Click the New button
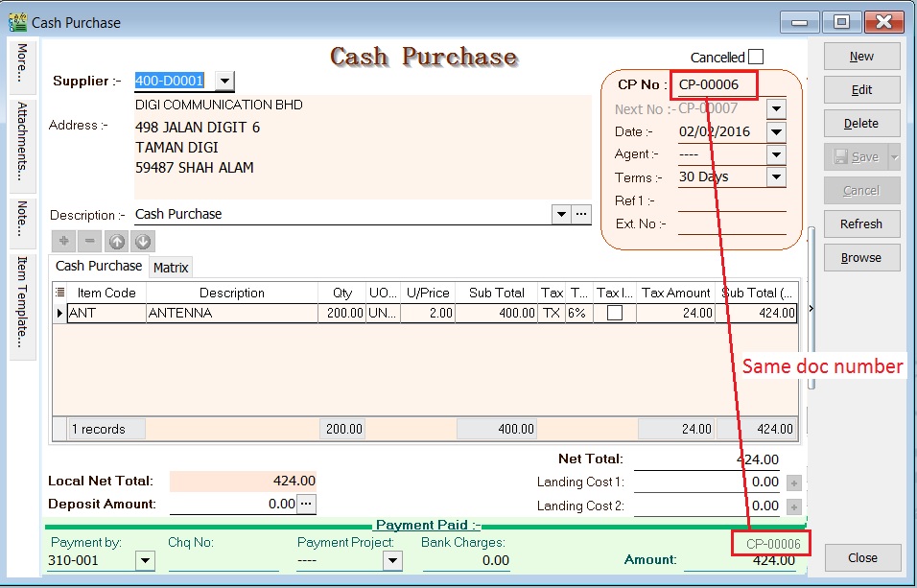This screenshot has width=917, height=588. [861, 57]
